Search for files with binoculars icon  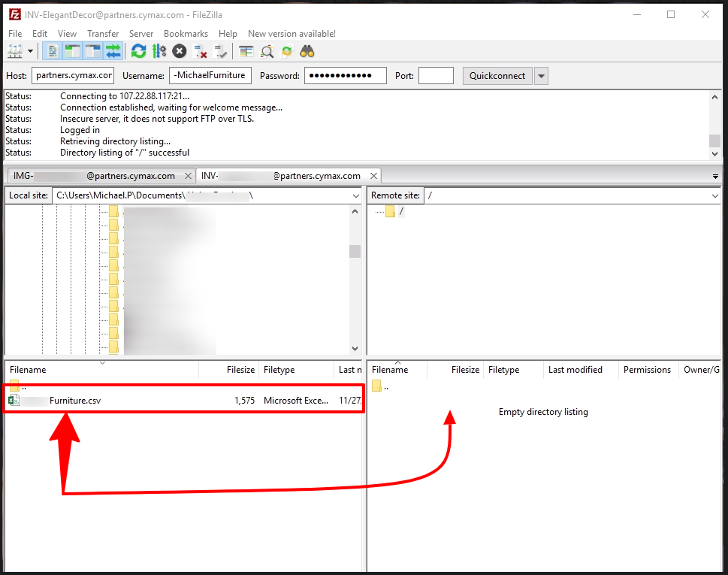(x=307, y=51)
